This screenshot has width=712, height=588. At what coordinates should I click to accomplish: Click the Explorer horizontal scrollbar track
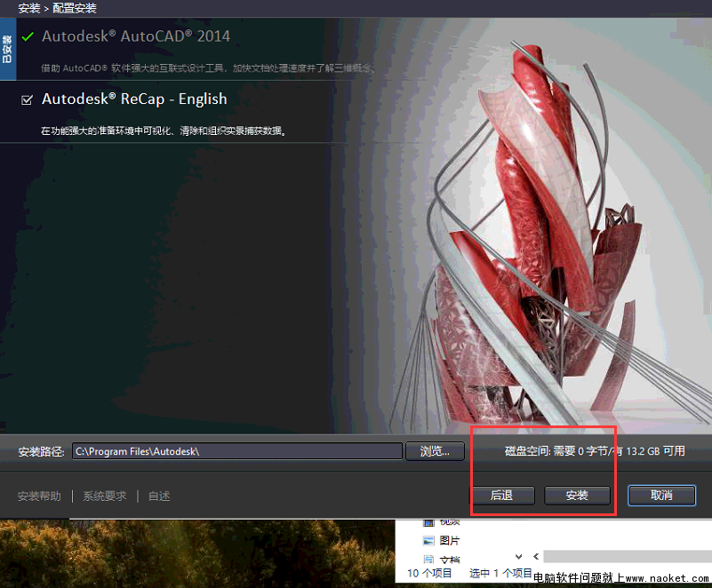tap(628, 556)
